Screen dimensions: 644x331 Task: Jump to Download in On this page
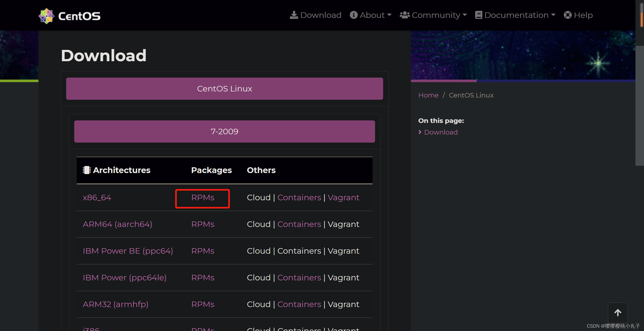coord(441,132)
